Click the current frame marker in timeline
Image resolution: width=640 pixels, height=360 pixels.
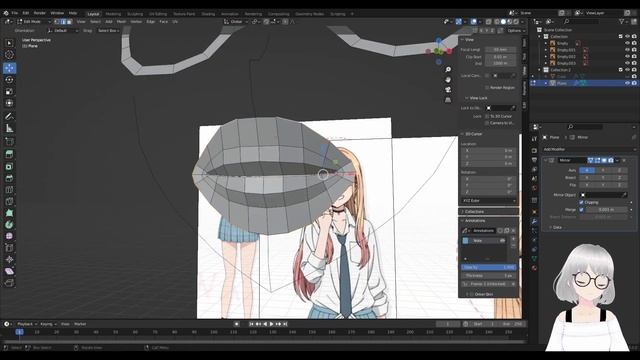(x=19, y=332)
